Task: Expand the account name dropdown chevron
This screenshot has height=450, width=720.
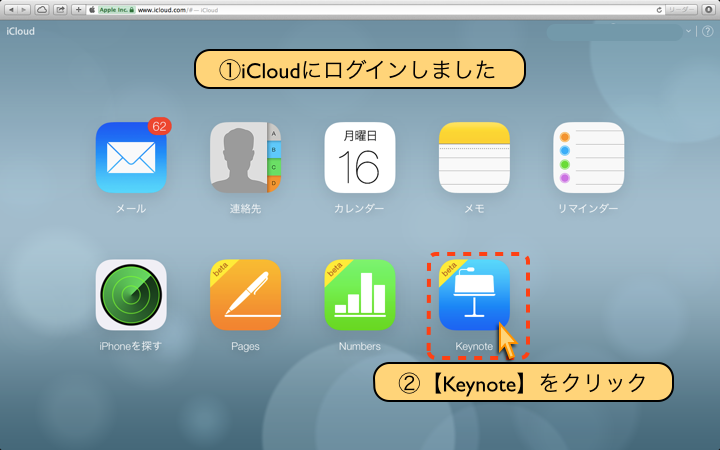Action: point(688,31)
